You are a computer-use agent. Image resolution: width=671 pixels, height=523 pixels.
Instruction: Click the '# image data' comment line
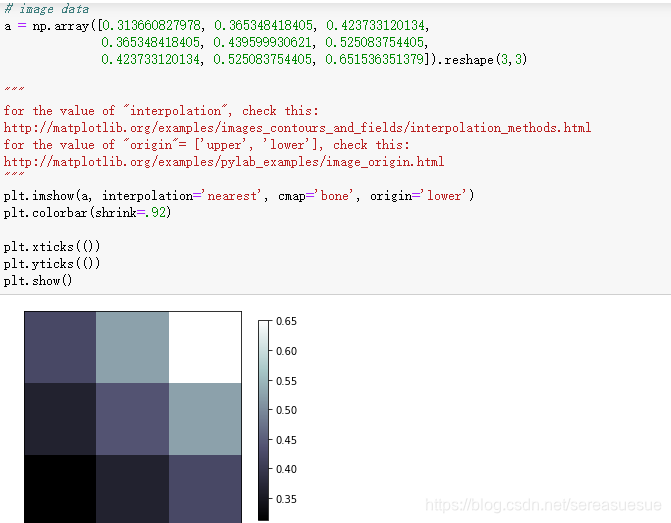47,9
